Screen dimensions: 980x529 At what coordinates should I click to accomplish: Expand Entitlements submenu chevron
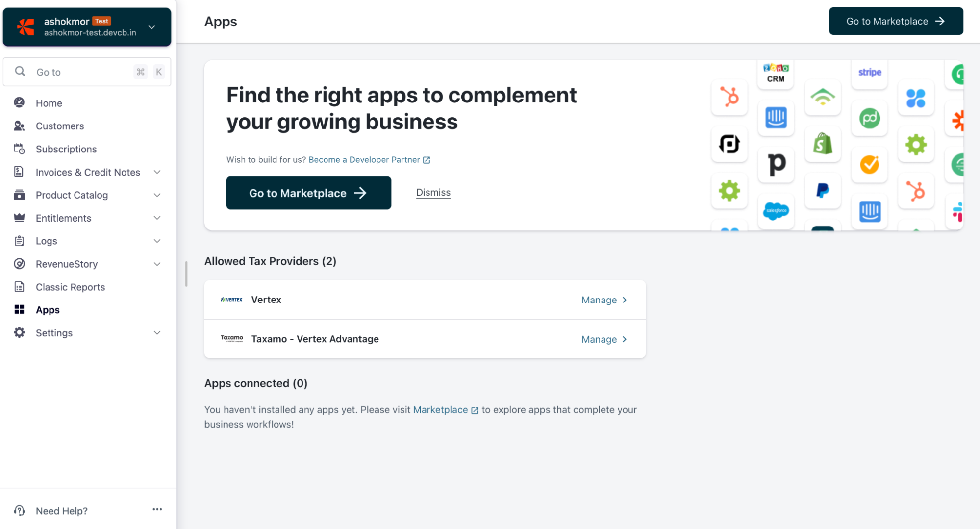pos(157,218)
